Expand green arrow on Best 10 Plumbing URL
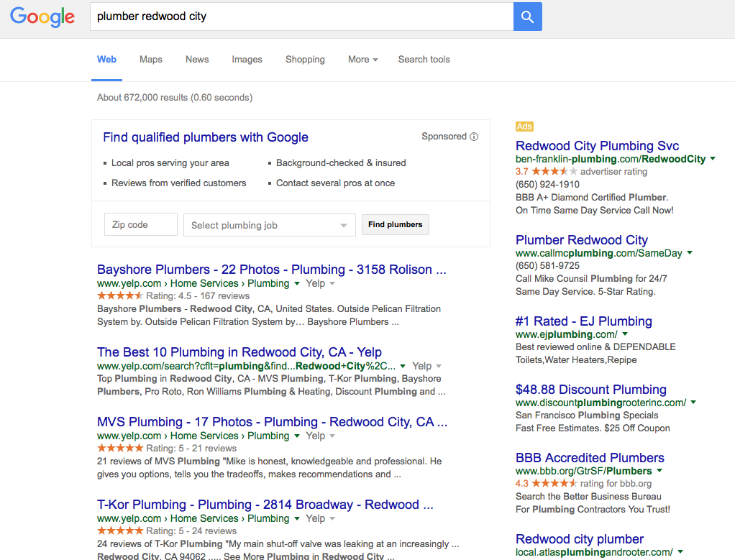735x560 pixels. 403,366
